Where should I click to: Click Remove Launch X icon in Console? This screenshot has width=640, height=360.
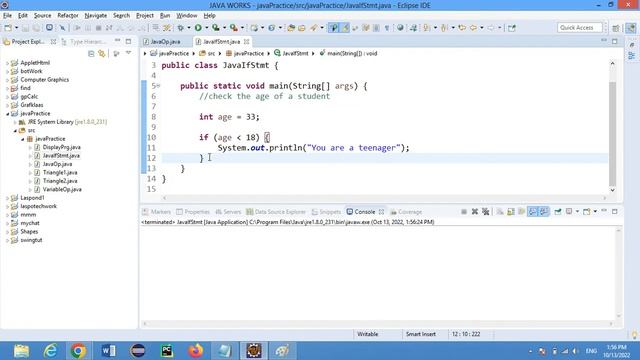[x=475, y=211]
